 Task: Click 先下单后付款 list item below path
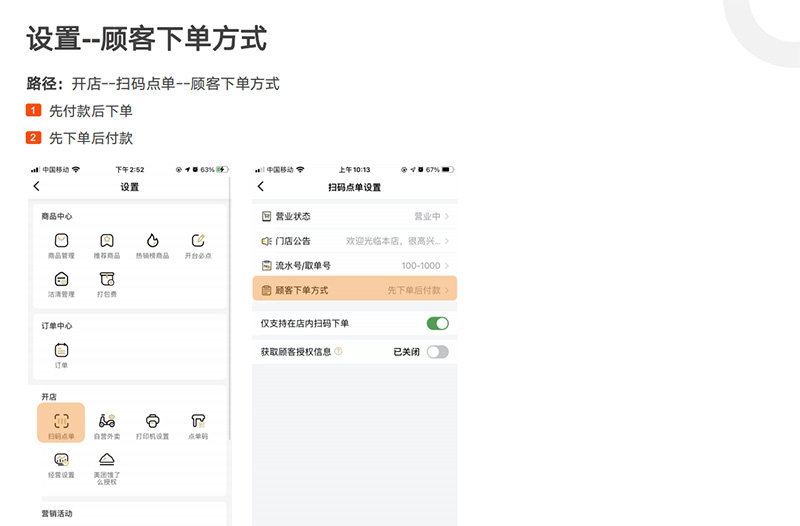click(91, 138)
